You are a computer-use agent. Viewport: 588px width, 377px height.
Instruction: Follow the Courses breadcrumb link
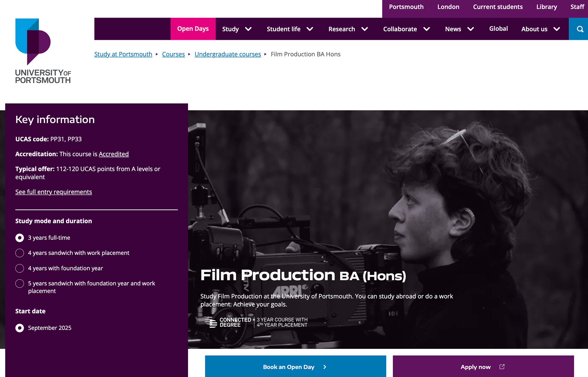point(173,54)
